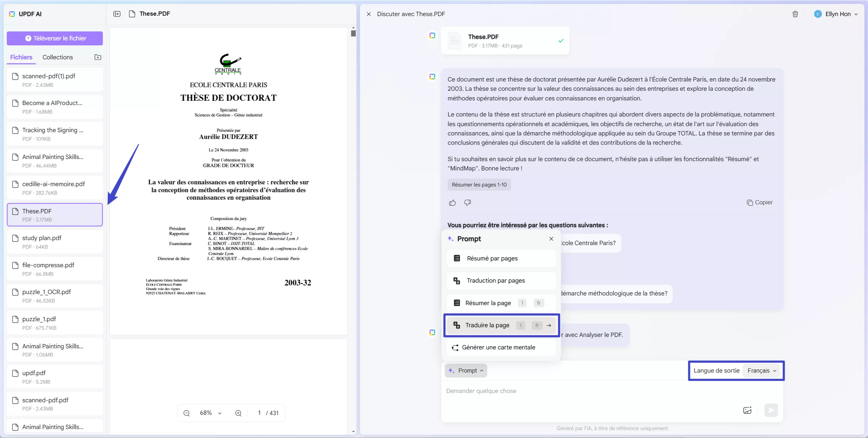Collapse the Prompt menu button
Image resolution: width=868 pixels, height=438 pixels.
466,370
